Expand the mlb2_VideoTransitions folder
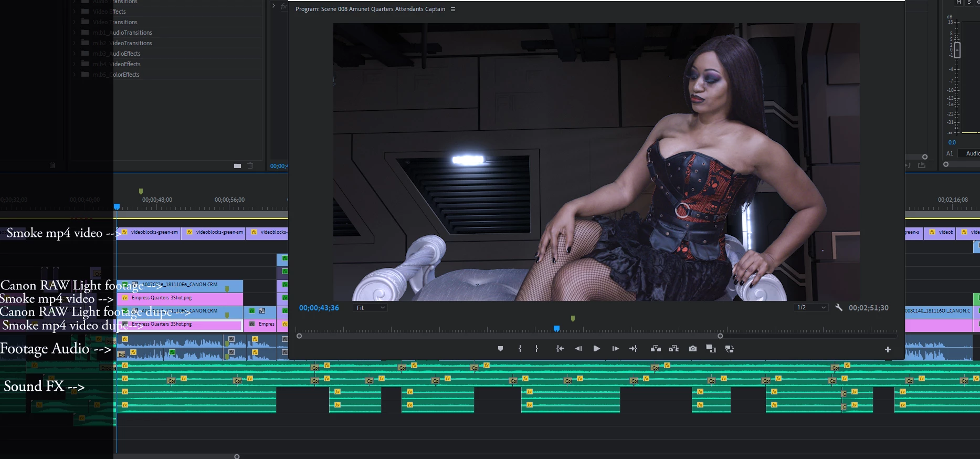 coord(74,43)
